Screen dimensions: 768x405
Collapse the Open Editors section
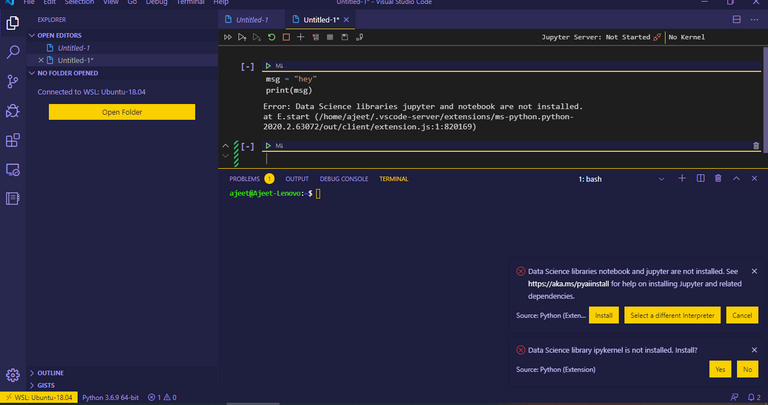60,34
